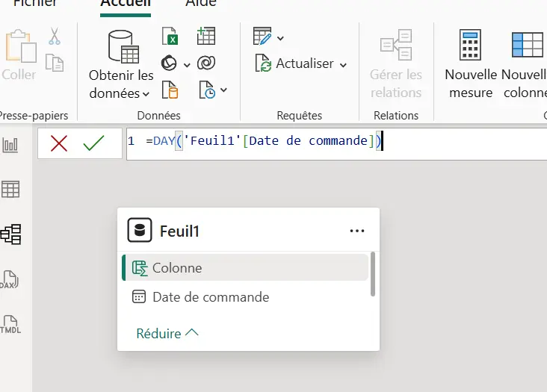
Task: Click the Feuil1 table database icon
Action: pos(140,230)
